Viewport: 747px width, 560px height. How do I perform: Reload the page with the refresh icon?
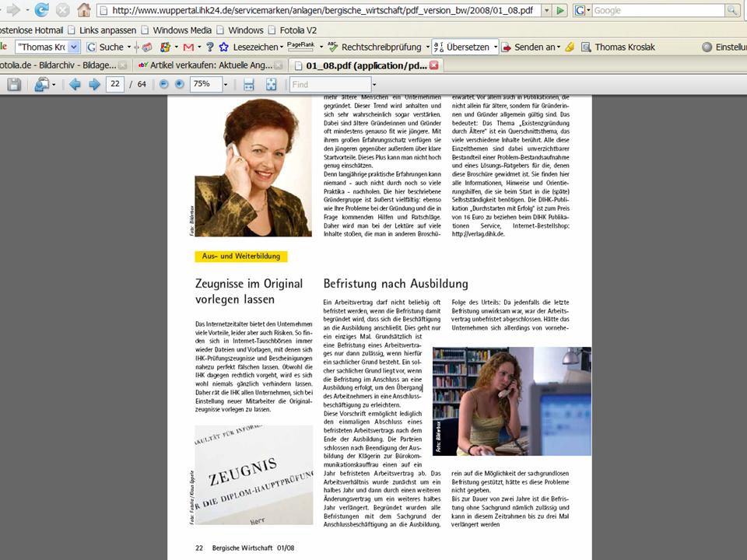[41, 10]
